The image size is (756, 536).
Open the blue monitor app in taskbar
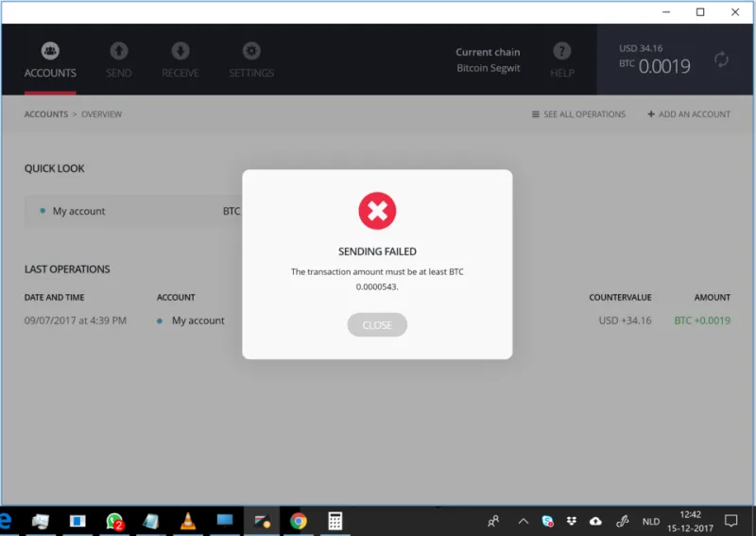(225, 521)
